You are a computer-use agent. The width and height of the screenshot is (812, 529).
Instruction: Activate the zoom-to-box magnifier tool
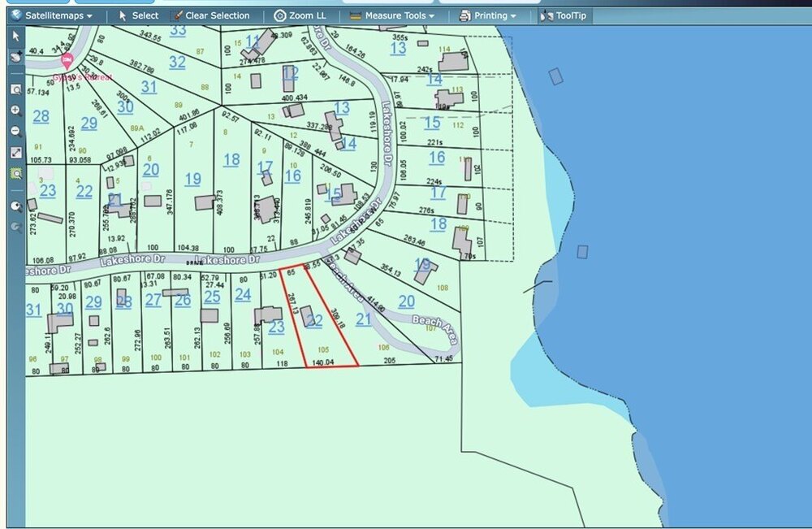(15, 89)
